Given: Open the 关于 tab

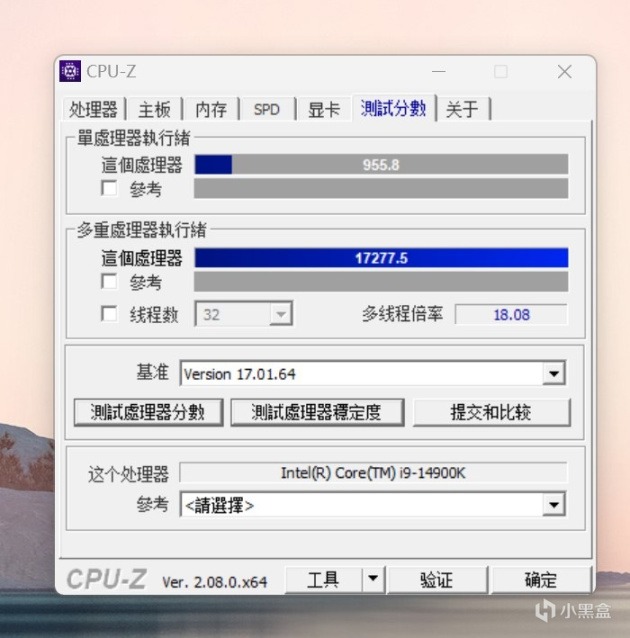Looking at the screenshot, I should pyautogui.click(x=463, y=109).
